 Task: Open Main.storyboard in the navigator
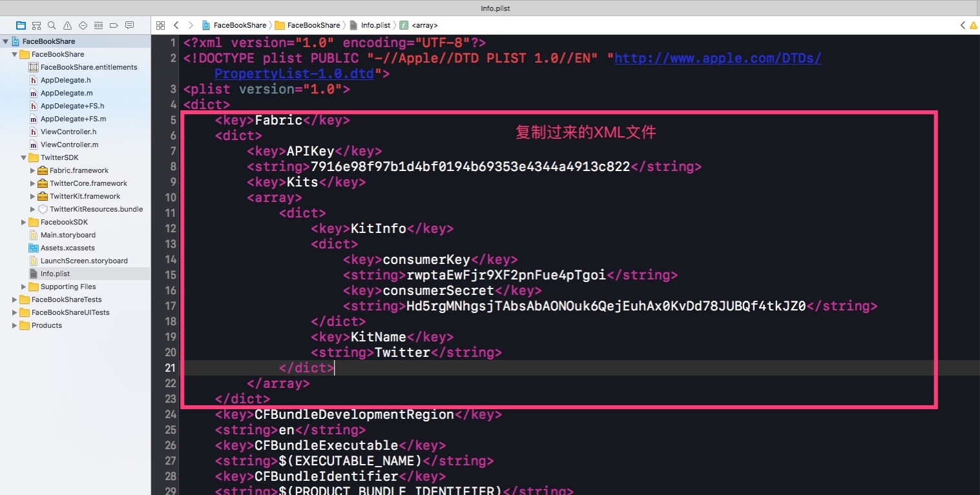68,235
